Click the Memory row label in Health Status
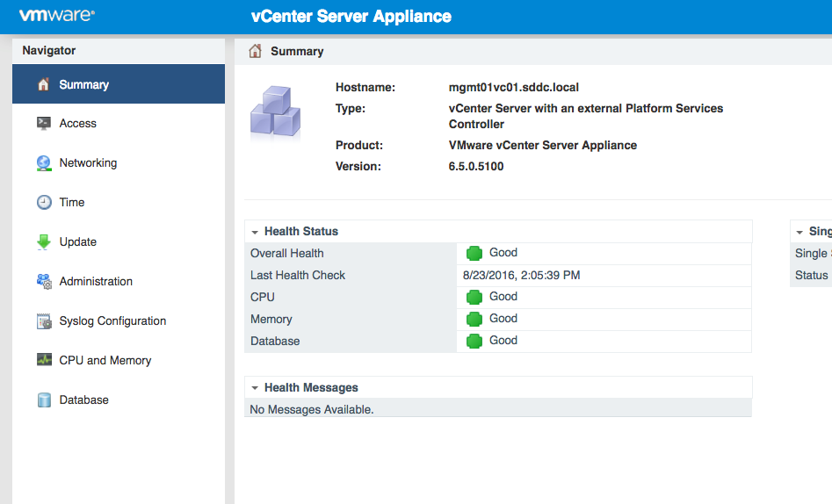The image size is (832, 504). coord(271,320)
